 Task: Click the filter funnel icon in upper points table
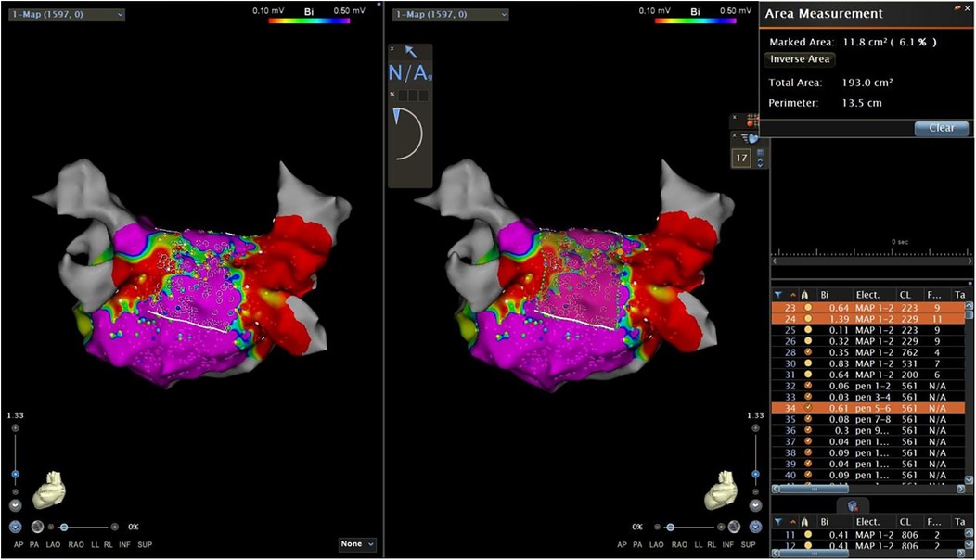[778, 295]
